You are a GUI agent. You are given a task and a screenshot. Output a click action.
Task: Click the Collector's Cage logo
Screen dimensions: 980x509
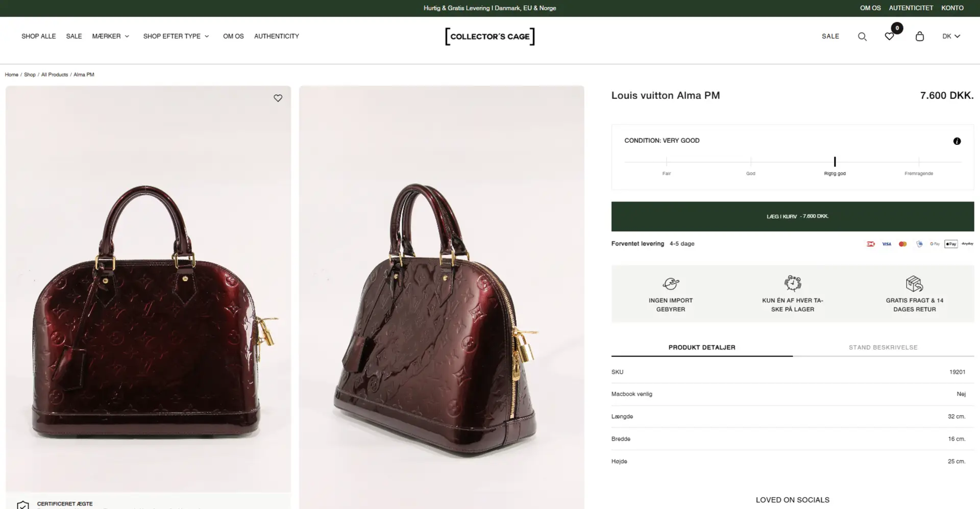coord(490,37)
